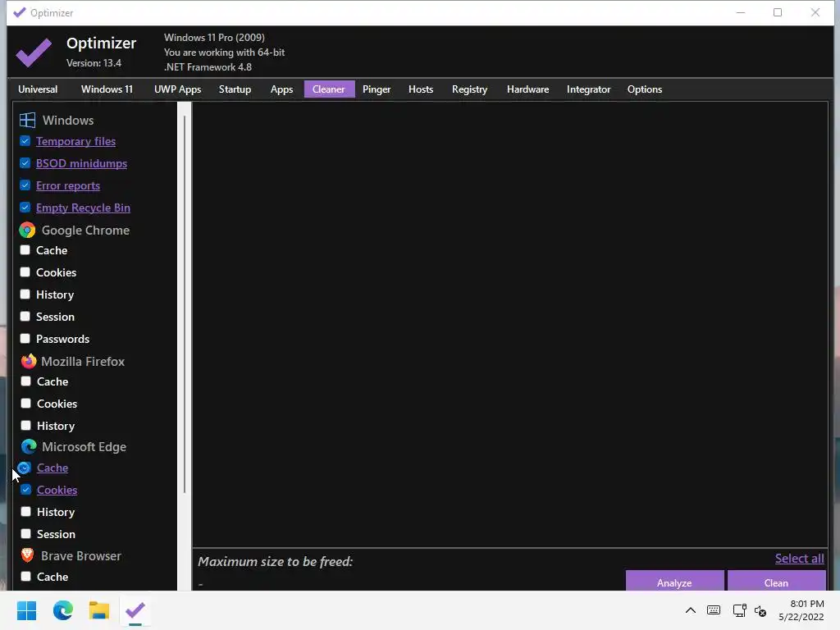Check Mozilla Firefox Cache checkbox
This screenshot has width=840, height=630.
(25, 381)
